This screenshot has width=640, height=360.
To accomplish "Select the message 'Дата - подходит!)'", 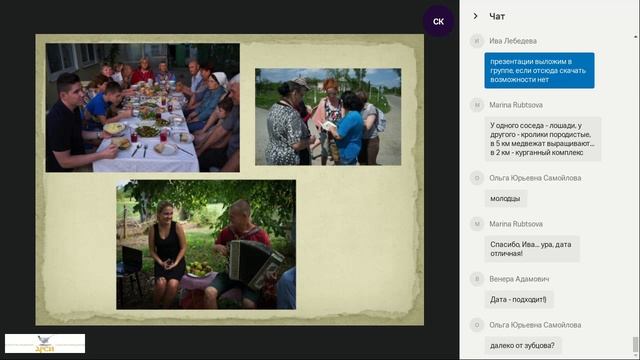I will coord(519,299).
